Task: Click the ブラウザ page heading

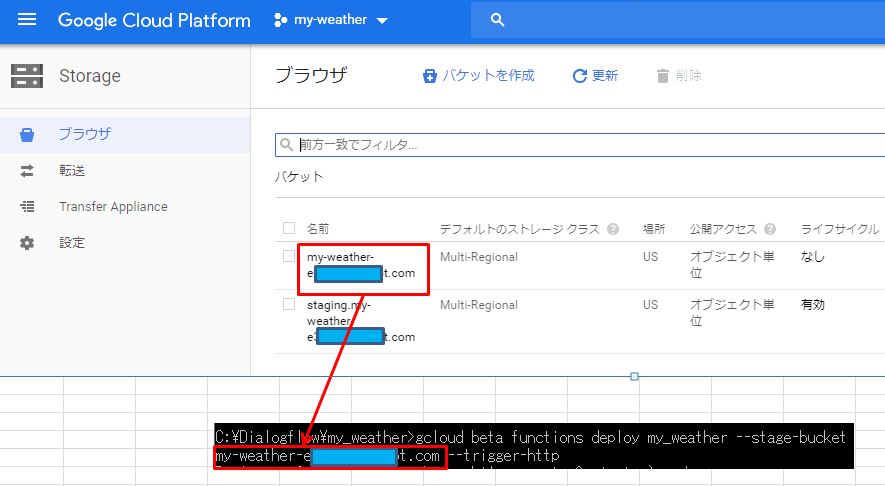Action: (x=311, y=75)
